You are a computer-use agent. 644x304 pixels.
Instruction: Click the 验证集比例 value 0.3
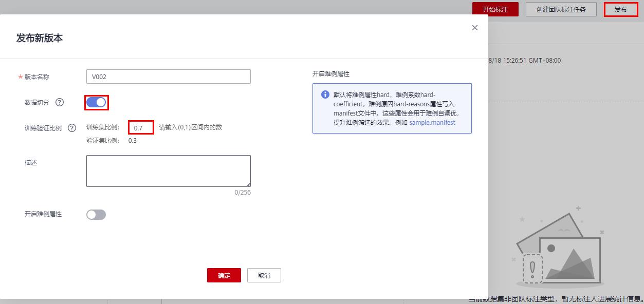tap(132, 141)
